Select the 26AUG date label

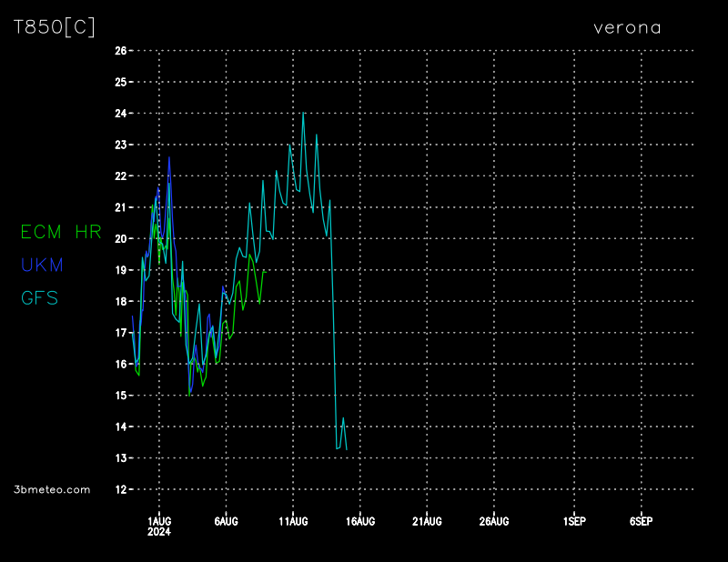tap(493, 521)
